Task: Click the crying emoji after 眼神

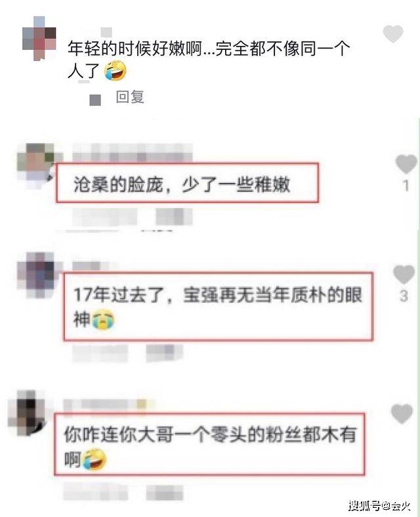Action: (103, 319)
